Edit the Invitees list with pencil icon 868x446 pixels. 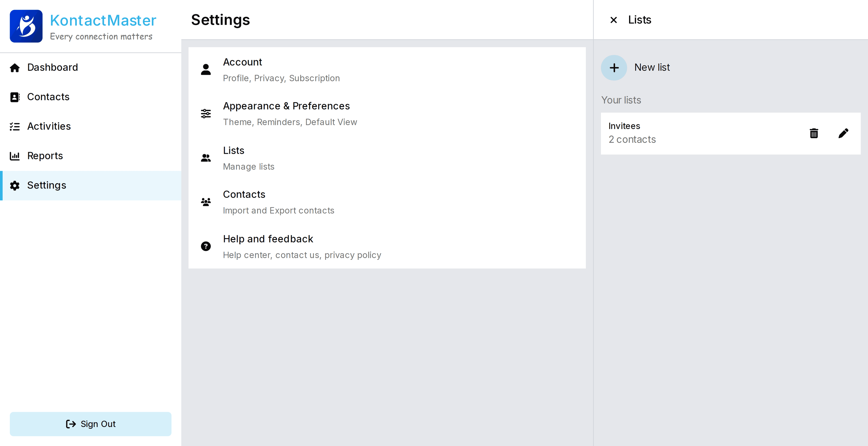click(843, 133)
